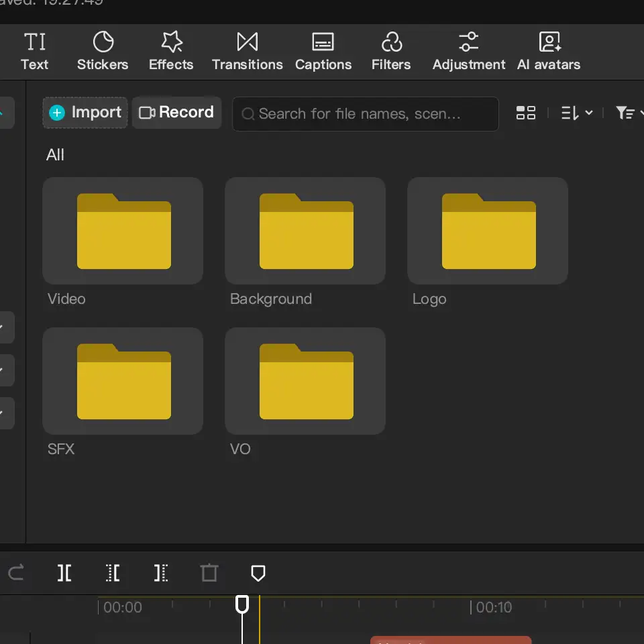Open the Adjustment panel
The image size is (644, 644).
click(x=468, y=51)
